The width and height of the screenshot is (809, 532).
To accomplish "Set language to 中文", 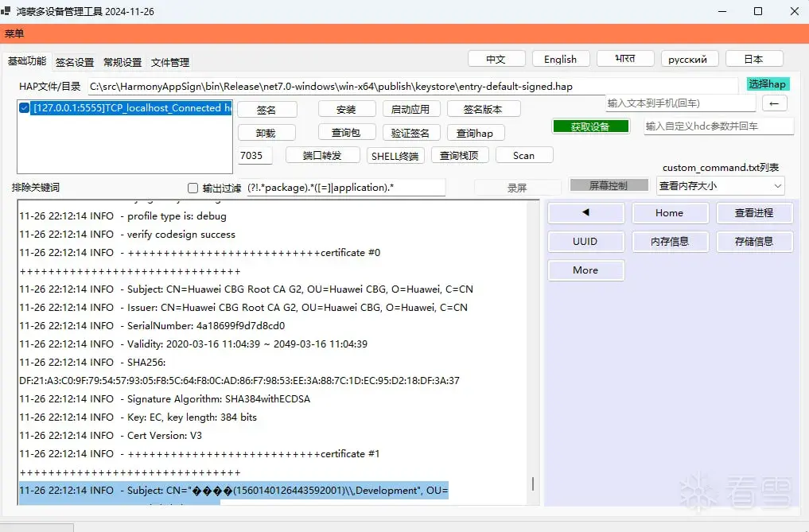I will [x=496, y=59].
